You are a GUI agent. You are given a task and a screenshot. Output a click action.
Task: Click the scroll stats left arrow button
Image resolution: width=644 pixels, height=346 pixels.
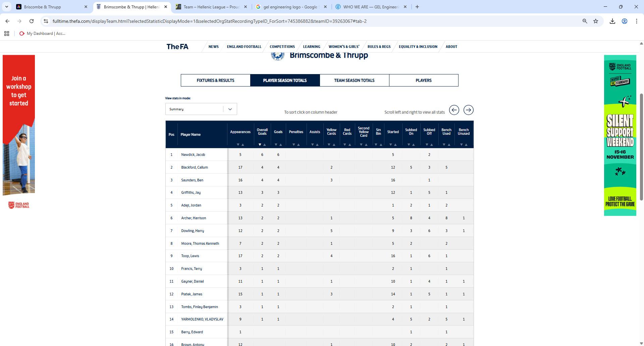pyautogui.click(x=454, y=110)
